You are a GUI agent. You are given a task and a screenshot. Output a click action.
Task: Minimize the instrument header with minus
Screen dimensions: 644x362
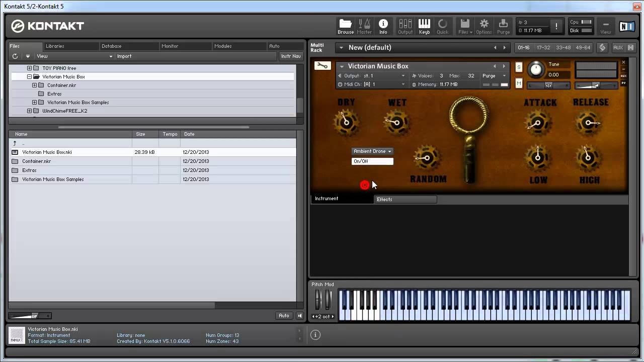click(x=623, y=69)
